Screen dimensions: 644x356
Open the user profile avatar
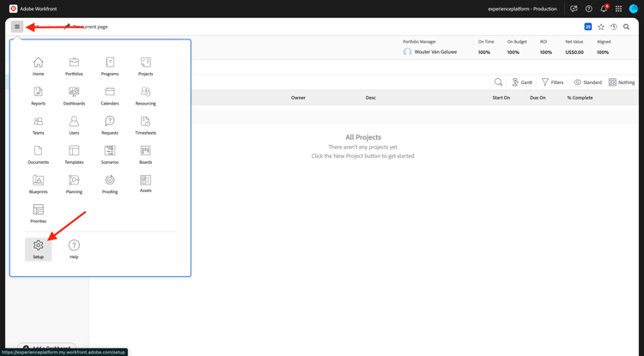pos(634,9)
